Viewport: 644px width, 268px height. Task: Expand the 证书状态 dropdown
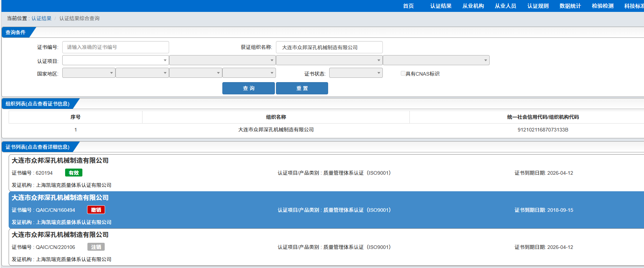pos(355,73)
